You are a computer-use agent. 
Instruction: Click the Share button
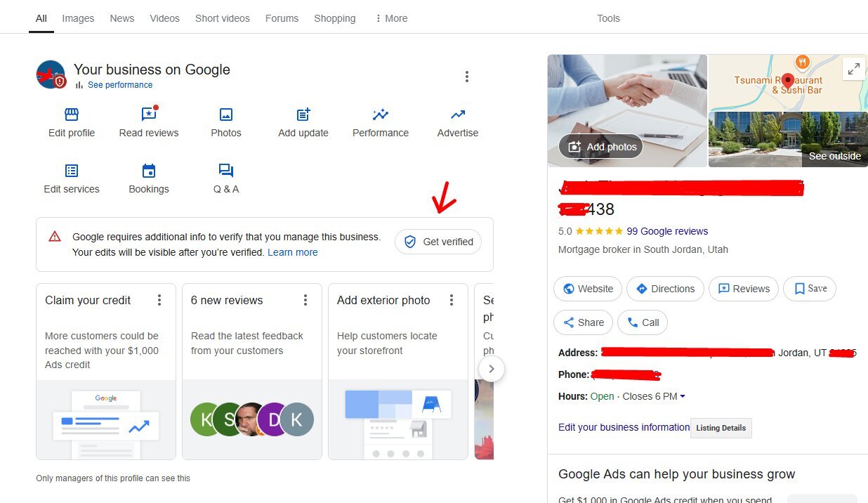(583, 322)
